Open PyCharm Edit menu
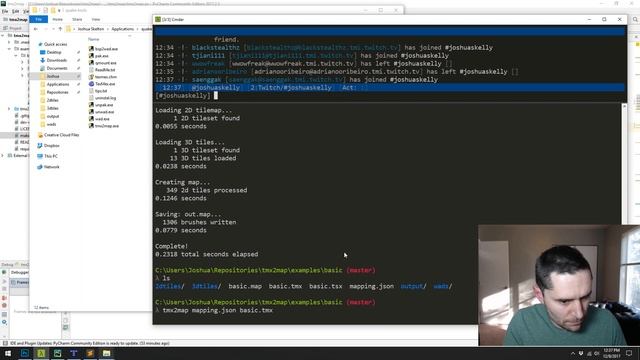Screen dimensions: 640x360 pos(15,11)
